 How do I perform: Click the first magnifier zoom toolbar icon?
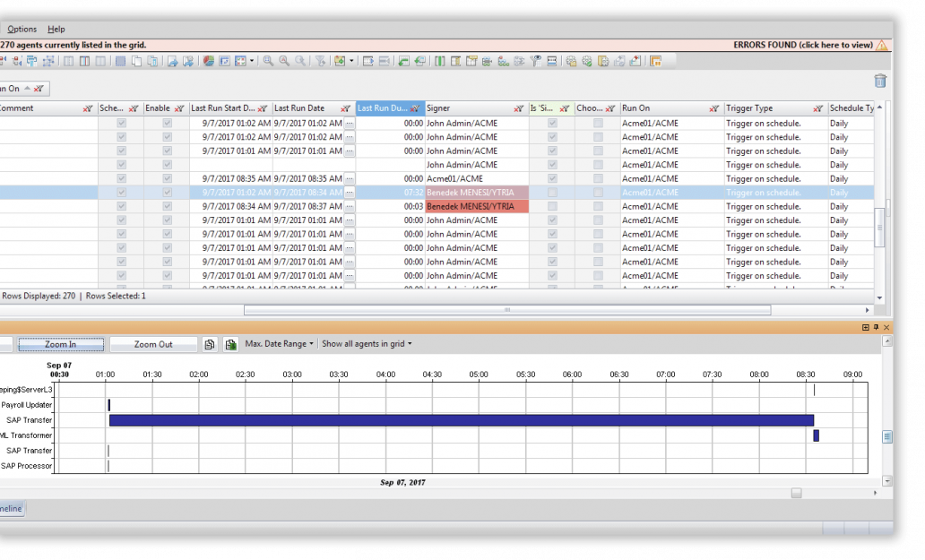268,61
